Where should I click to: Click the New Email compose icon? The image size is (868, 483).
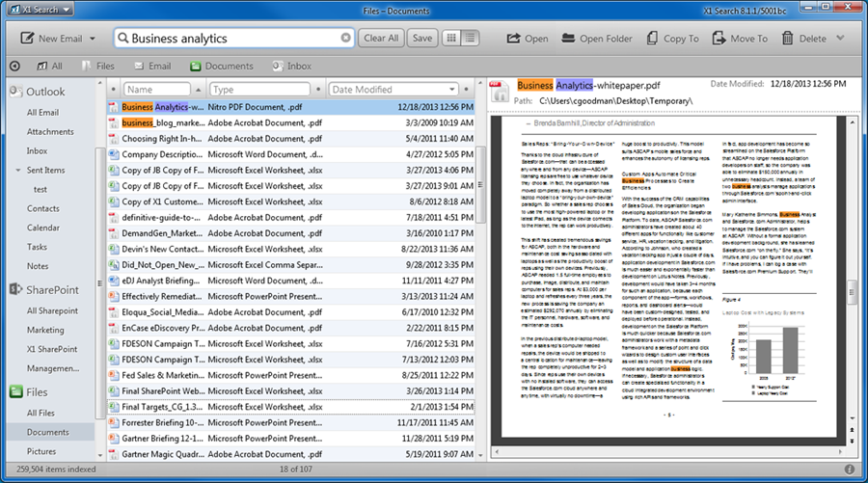27,39
